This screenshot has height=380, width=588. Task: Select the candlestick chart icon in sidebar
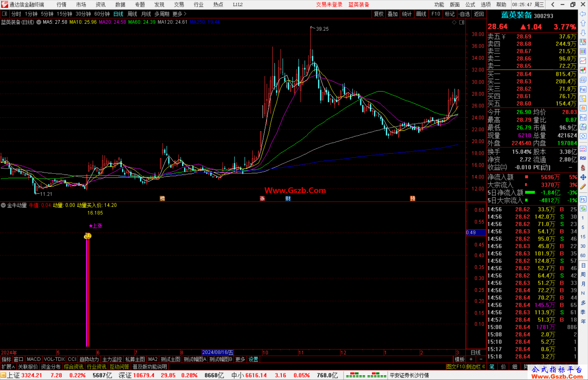point(583,70)
